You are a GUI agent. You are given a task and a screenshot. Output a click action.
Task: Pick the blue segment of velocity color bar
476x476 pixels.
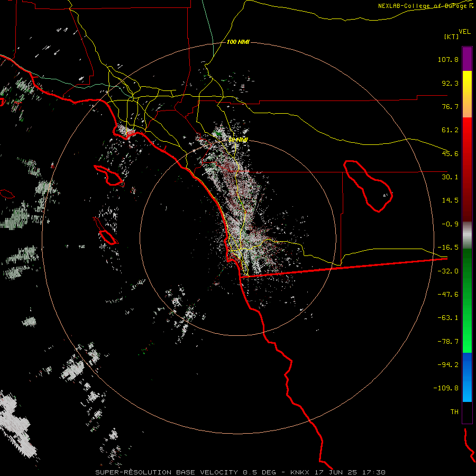tap(467, 377)
